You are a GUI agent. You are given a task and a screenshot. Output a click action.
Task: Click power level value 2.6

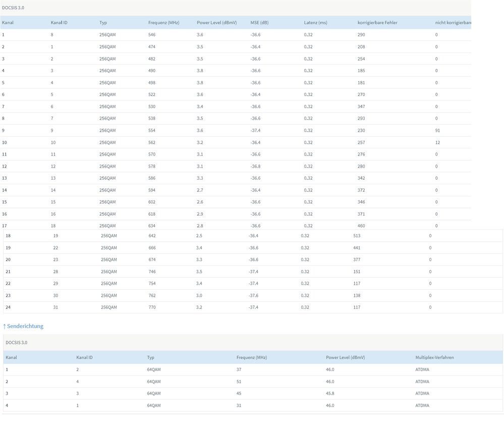pos(200,202)
